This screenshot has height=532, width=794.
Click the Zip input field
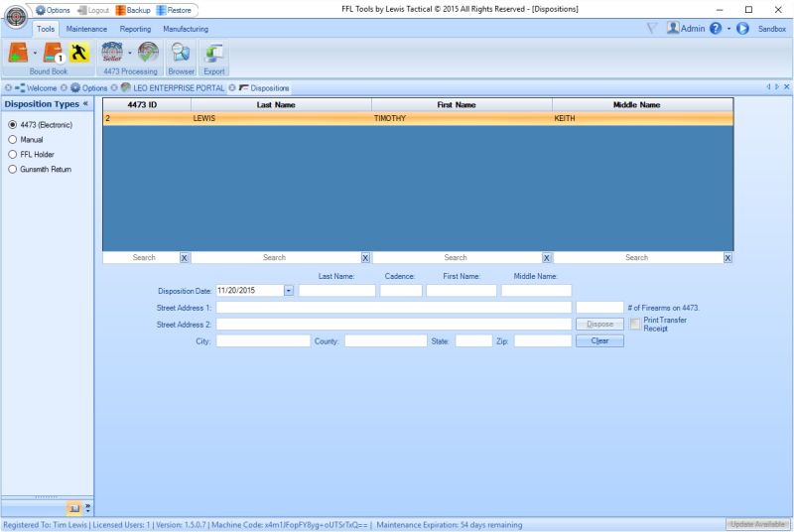543,341
